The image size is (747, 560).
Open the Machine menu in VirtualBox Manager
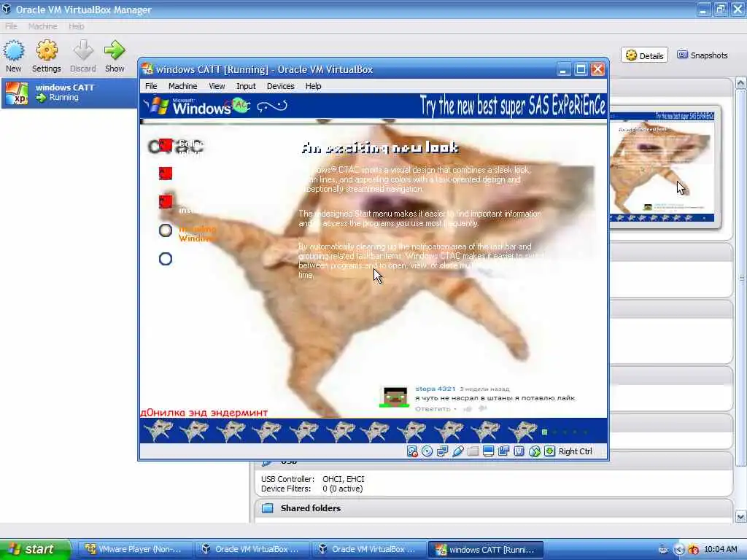point(42,26)
